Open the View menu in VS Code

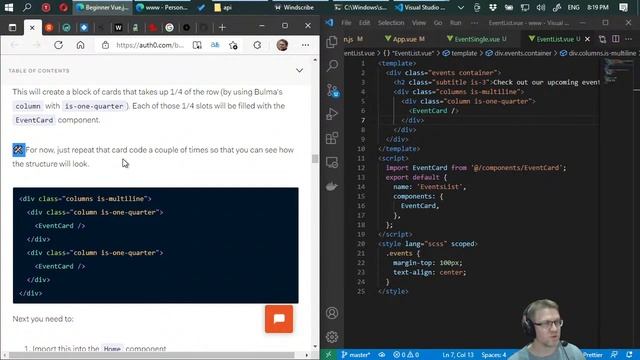[x=418, y=23]
